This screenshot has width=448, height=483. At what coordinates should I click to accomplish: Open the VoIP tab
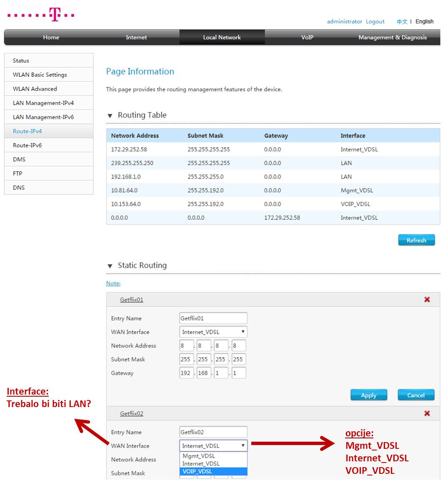[x=307, y=38]
